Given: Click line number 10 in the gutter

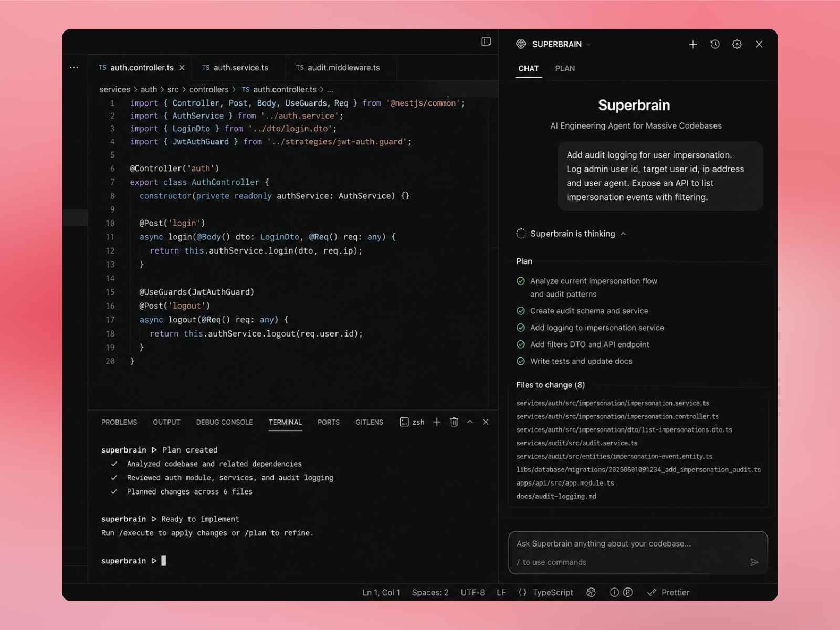Looking at the screenshot, I should tap(110, 223).
